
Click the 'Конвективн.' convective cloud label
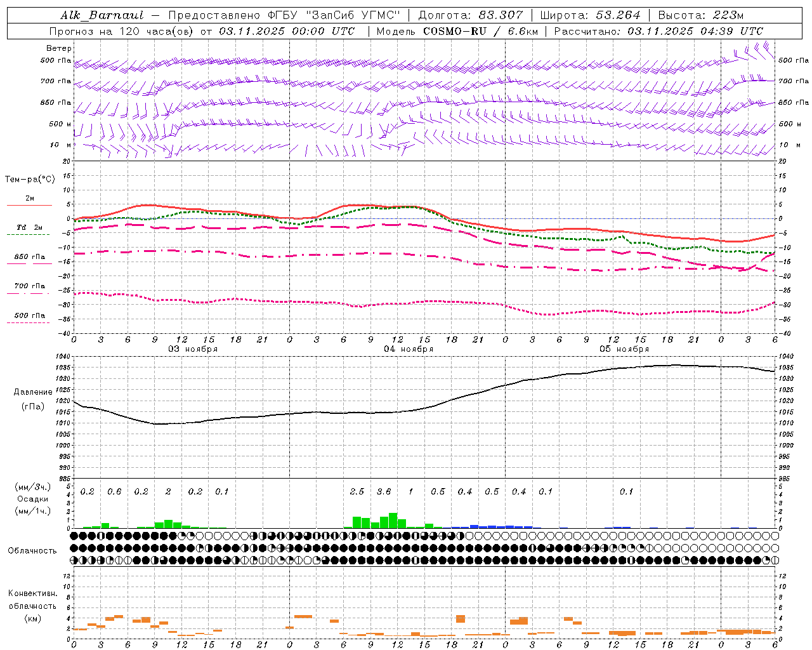pos(32,594)
